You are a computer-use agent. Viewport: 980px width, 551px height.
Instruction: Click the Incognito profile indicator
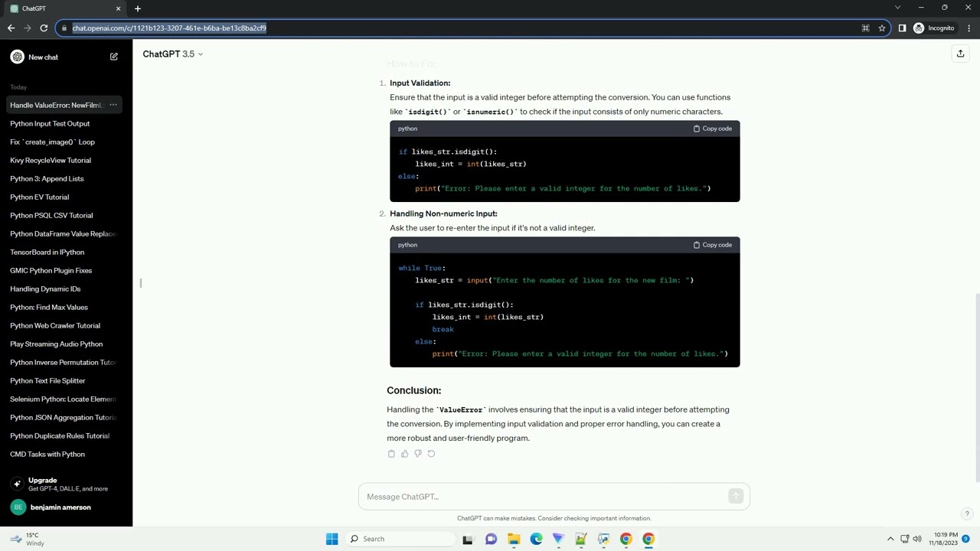(x=934, y=28)
